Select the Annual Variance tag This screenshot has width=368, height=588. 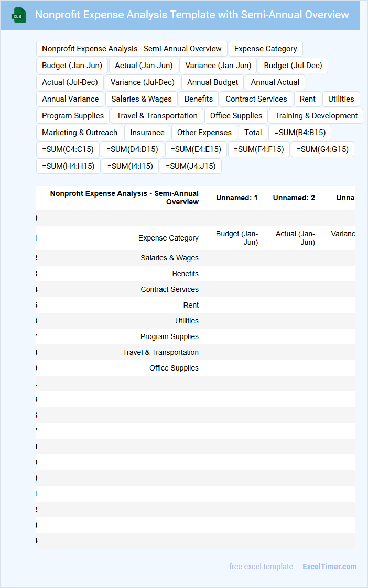click(71, 99)
